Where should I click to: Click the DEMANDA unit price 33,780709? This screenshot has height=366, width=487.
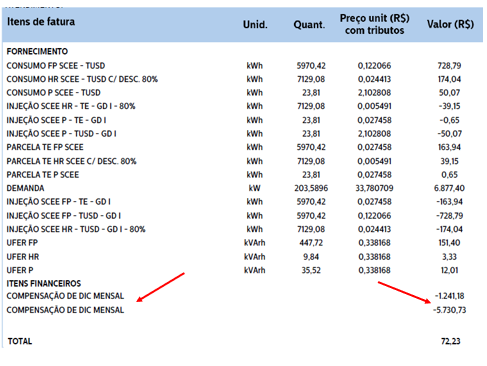[374, 188]
